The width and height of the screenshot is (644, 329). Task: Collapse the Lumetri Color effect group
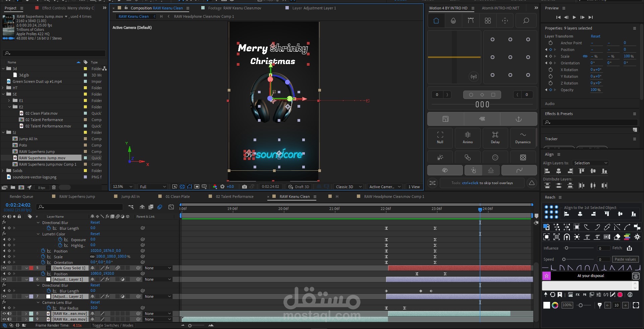[38, 234]
